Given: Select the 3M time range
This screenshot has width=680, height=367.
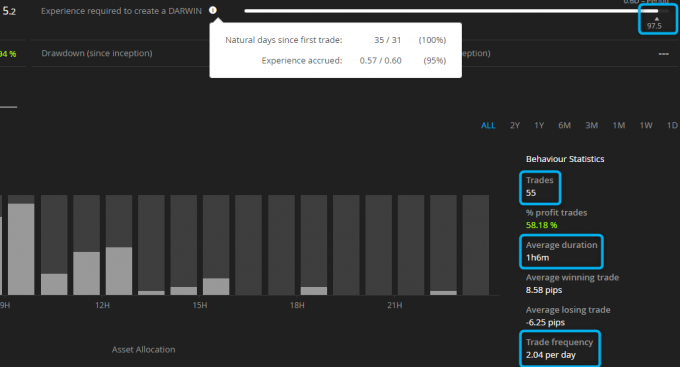Looking at the screenshot, I should tap(592, 125).
